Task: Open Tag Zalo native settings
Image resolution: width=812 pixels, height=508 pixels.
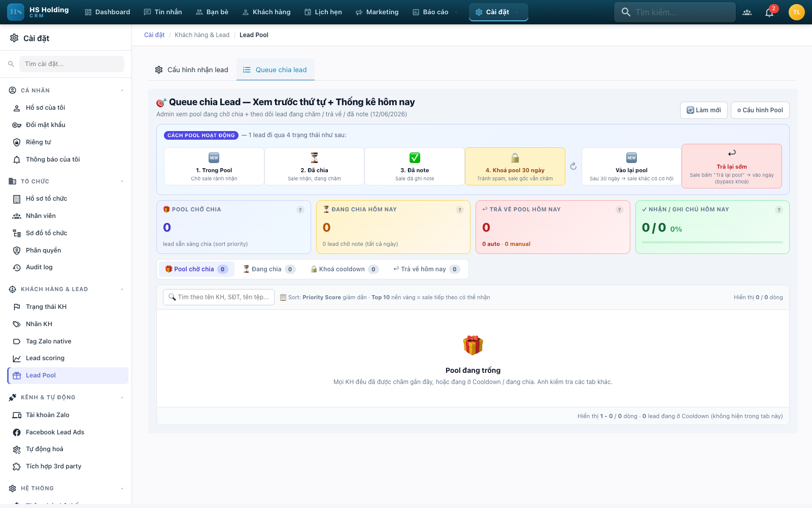Action: [68, 341]
